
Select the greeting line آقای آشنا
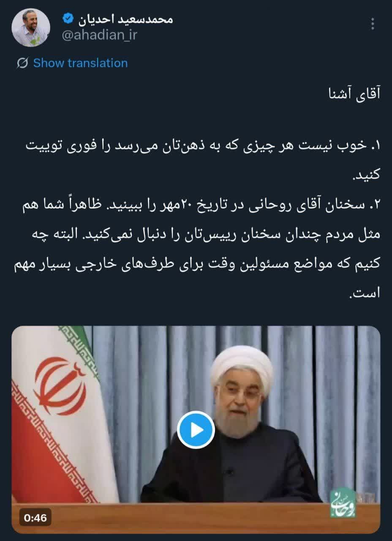354,94
